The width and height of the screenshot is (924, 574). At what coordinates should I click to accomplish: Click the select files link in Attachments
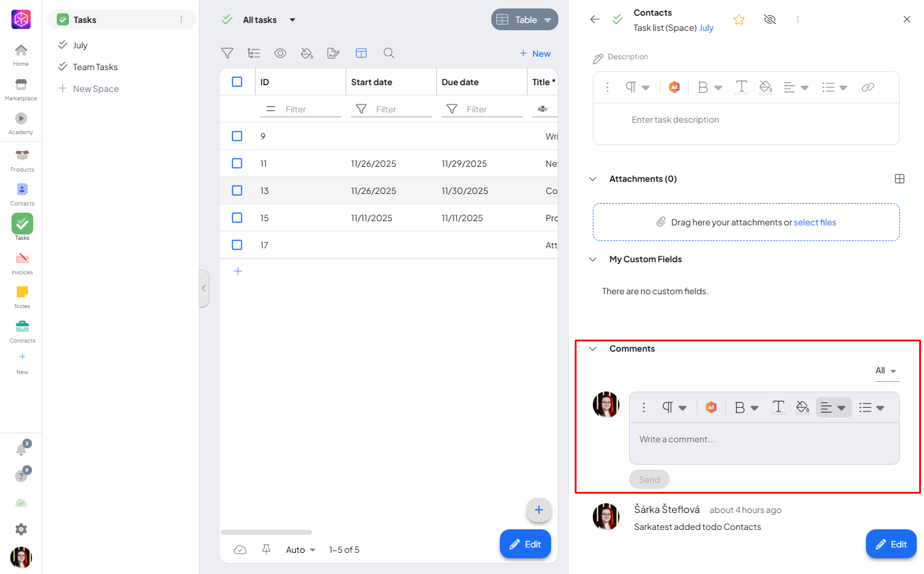815,222
